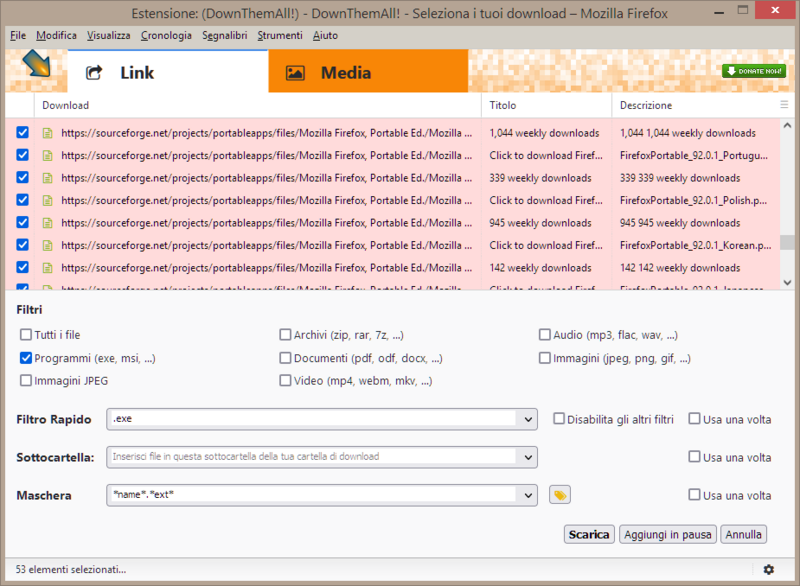
Task: Click the Link tab share icon
Action: (94, 73)
